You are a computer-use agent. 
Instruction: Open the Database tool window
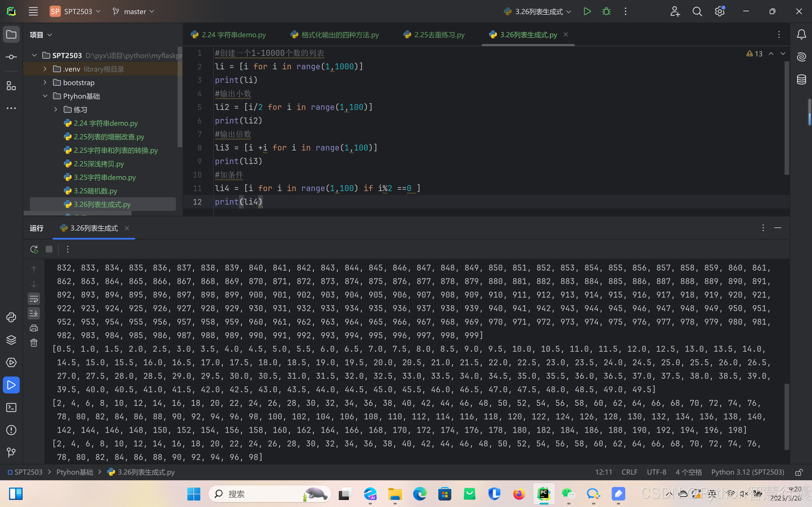click(x=801, y=79)
